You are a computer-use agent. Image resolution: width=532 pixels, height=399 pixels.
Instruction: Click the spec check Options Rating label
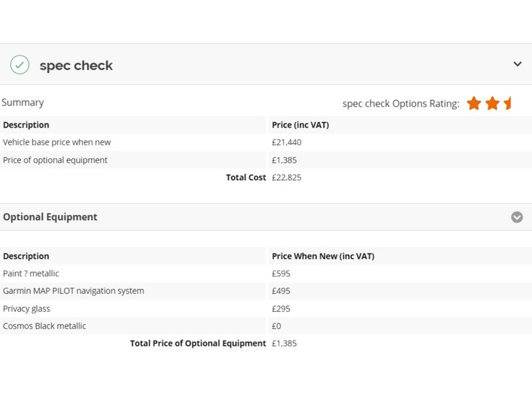400,104
